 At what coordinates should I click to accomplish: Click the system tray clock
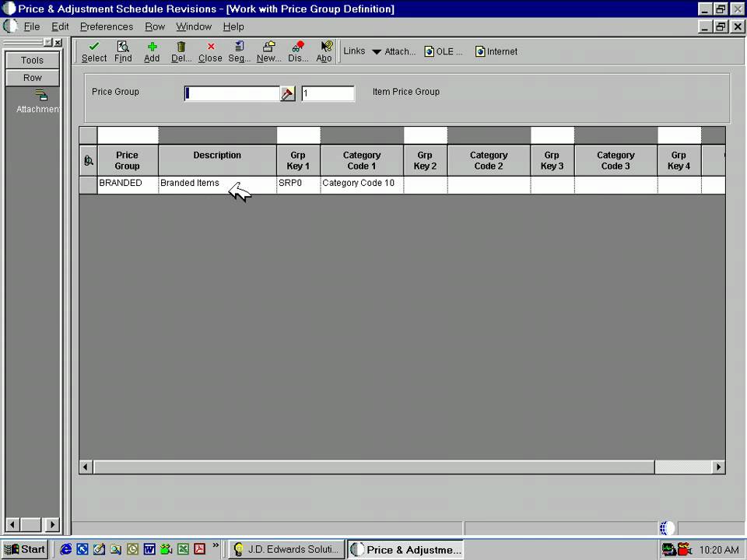tap(719, 550)
